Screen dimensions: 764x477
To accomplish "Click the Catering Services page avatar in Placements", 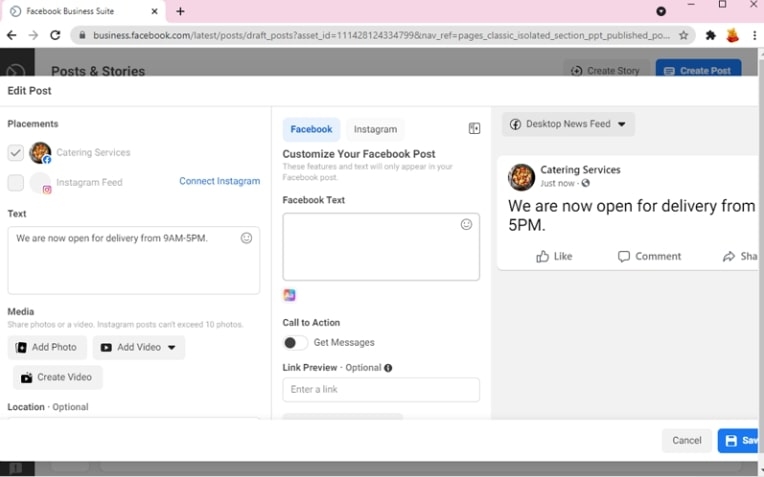I will 40,153.
